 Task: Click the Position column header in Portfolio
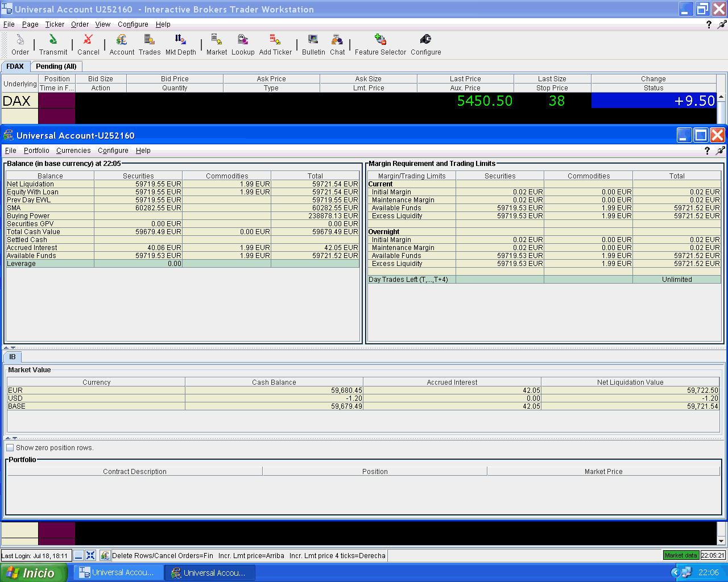(375, 472)
